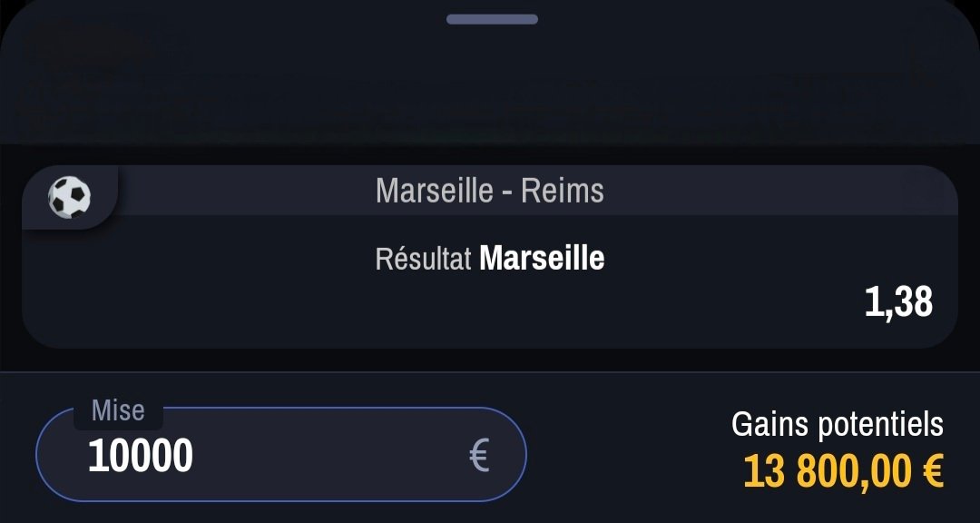Focus the Mise stake input field

pyautogui.click(x=281, y=454)
